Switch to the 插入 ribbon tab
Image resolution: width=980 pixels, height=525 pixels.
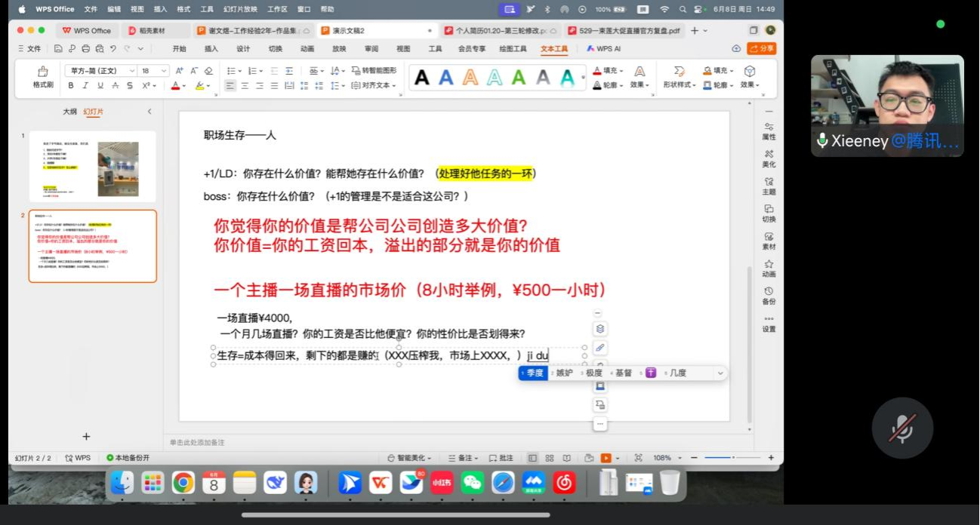click(x=211, y=49)
